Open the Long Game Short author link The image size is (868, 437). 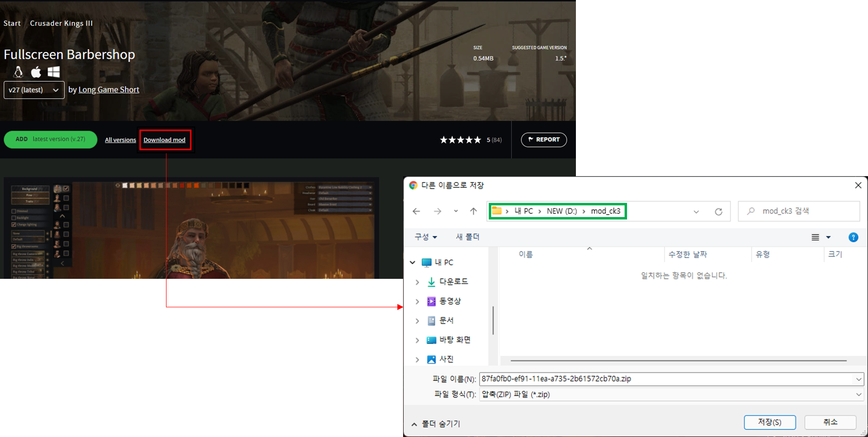click(109, 90)
